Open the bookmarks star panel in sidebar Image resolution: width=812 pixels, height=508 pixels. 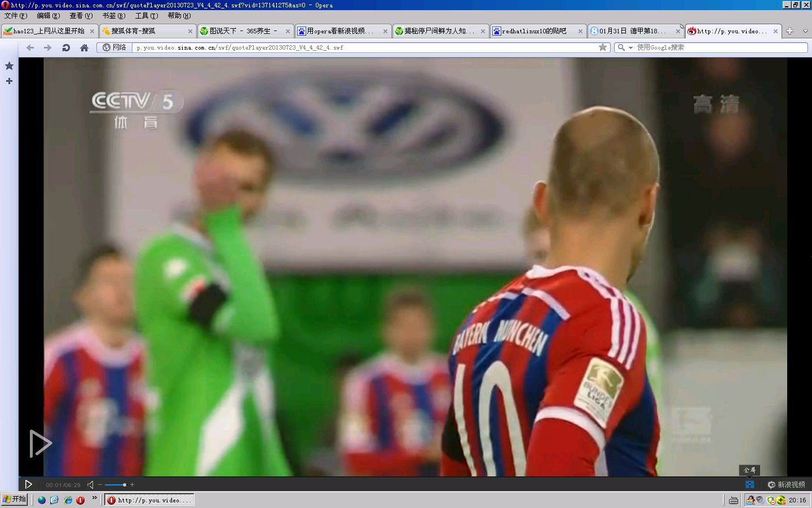click(9, 66)
